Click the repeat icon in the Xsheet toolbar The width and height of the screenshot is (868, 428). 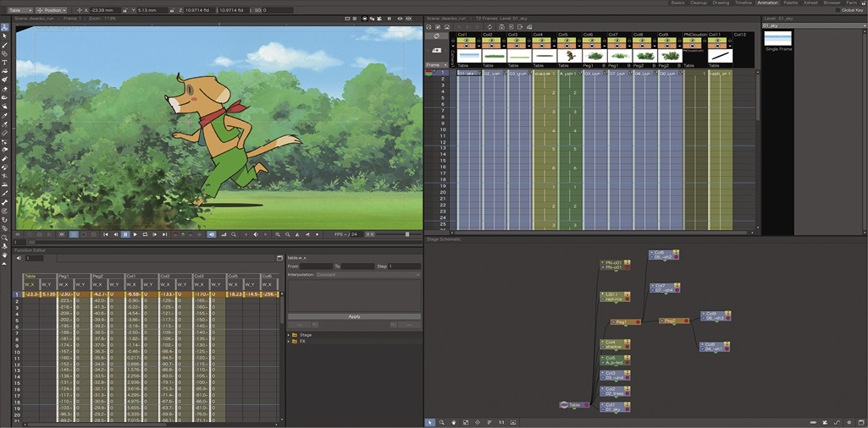point(489,26)
